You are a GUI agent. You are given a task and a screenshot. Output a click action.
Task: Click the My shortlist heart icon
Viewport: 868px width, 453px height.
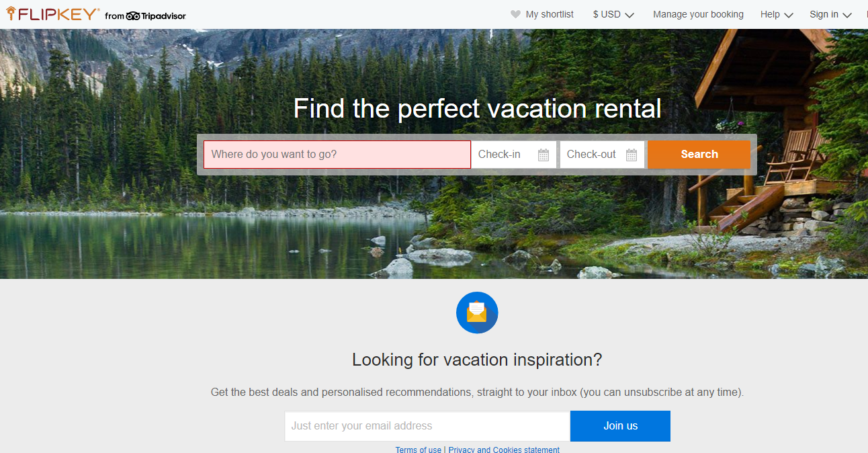point(515,14)
